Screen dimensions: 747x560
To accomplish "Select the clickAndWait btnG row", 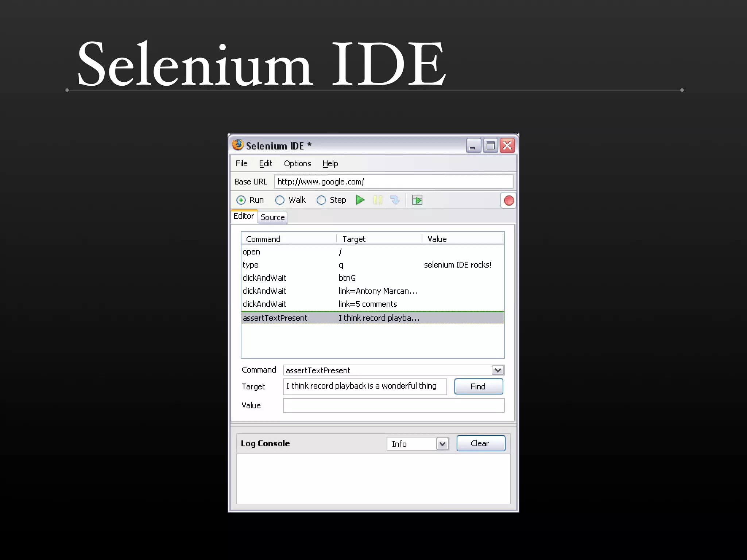I will pyautogui.click(x=372, y=278).
